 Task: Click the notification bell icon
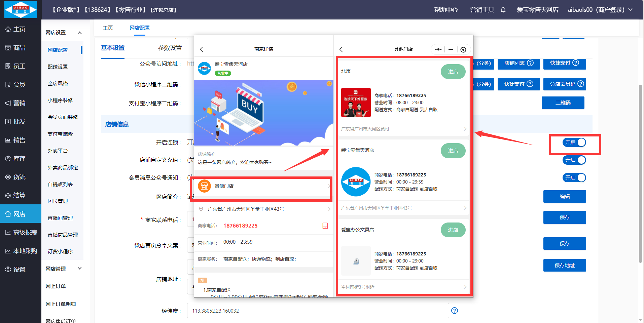[503, 10]
